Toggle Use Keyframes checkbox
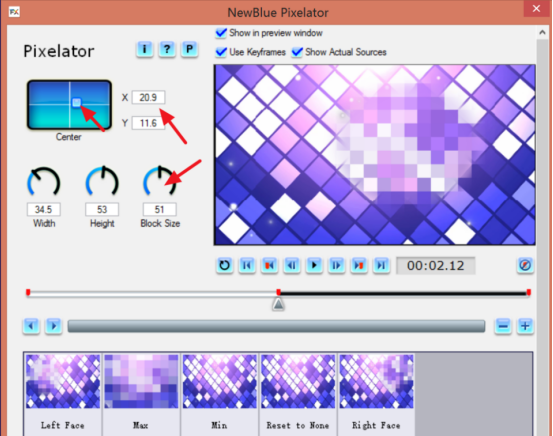553x436 pixels. click(x=221, y=52)
